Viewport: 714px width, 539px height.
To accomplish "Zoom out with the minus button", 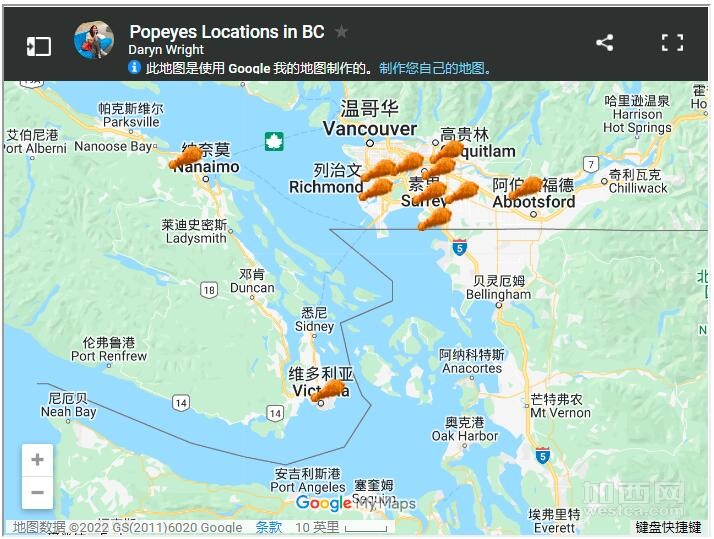I will click(x=37, y=493).
